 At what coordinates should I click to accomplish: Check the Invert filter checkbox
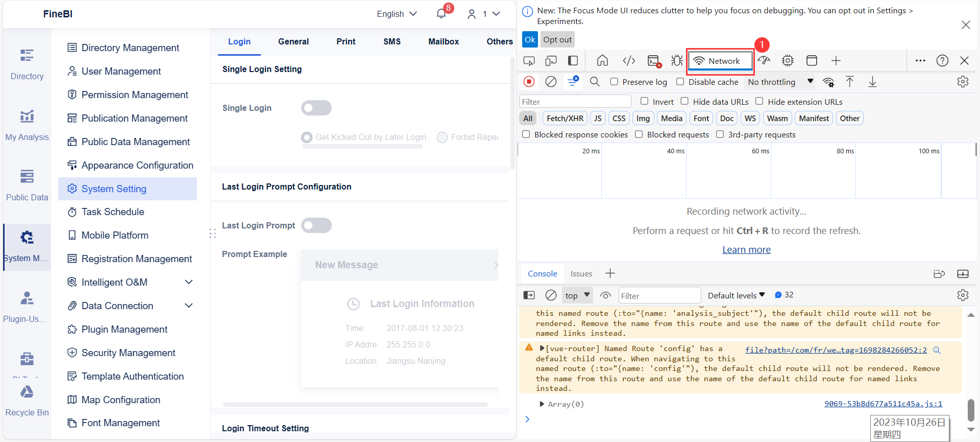[644, 101]
